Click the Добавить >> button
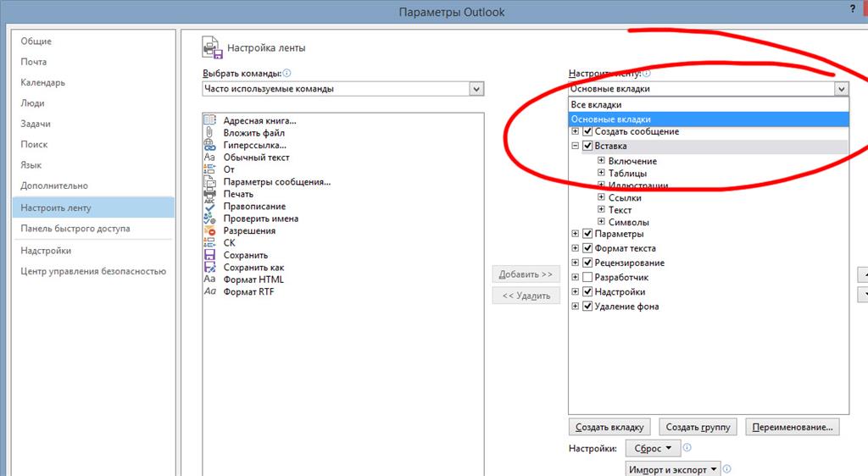Screen dimensions: 868x476 click(x=526, y=274)
